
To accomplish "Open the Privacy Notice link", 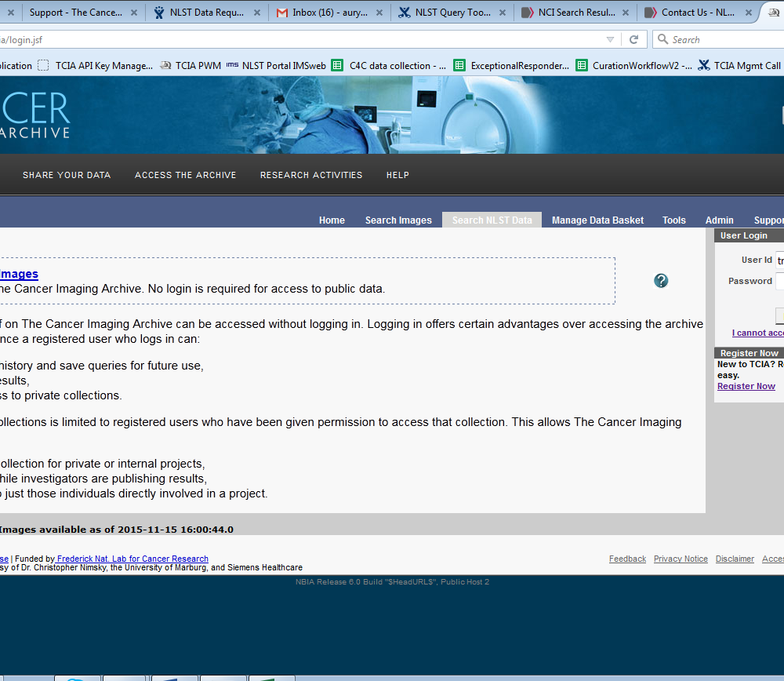I will point(681,559).
